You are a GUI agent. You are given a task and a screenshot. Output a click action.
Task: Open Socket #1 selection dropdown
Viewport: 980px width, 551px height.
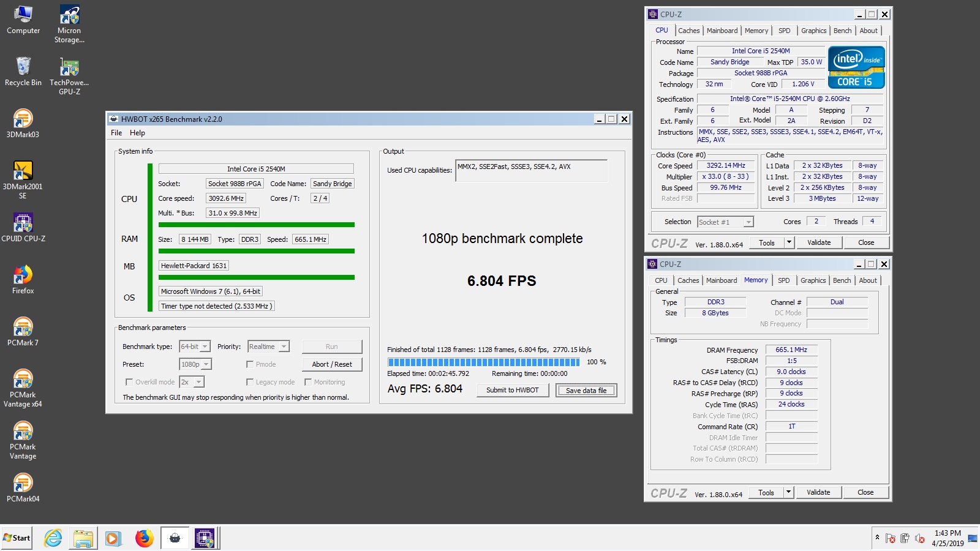coord(726,222)
